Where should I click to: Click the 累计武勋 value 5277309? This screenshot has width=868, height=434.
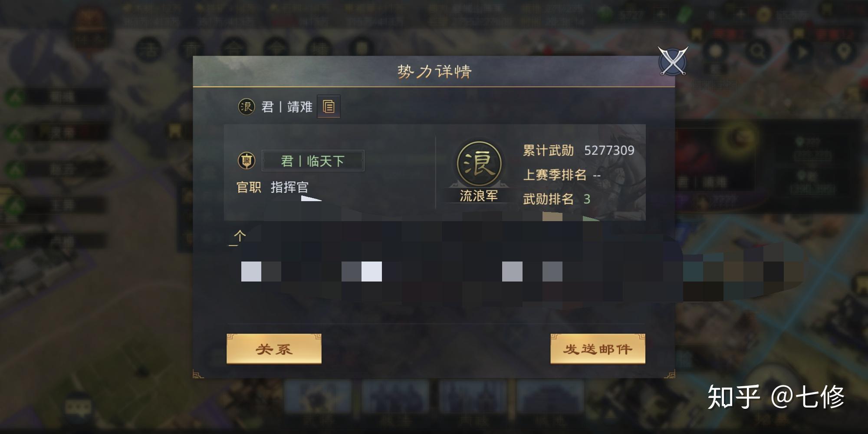pos(609,150)
